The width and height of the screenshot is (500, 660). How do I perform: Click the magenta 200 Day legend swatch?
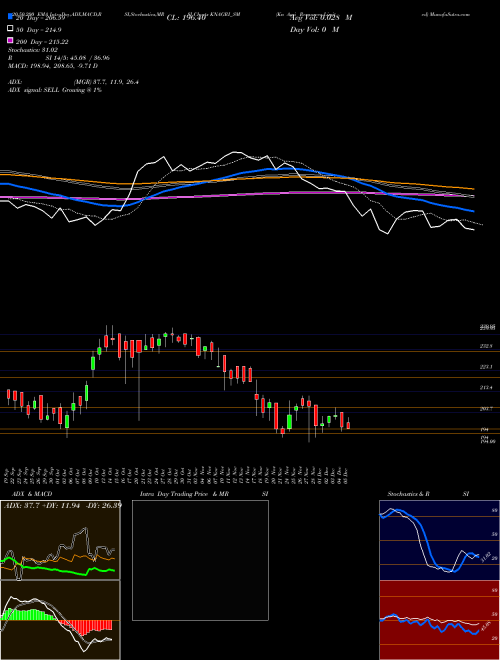(x=10, y=40)
